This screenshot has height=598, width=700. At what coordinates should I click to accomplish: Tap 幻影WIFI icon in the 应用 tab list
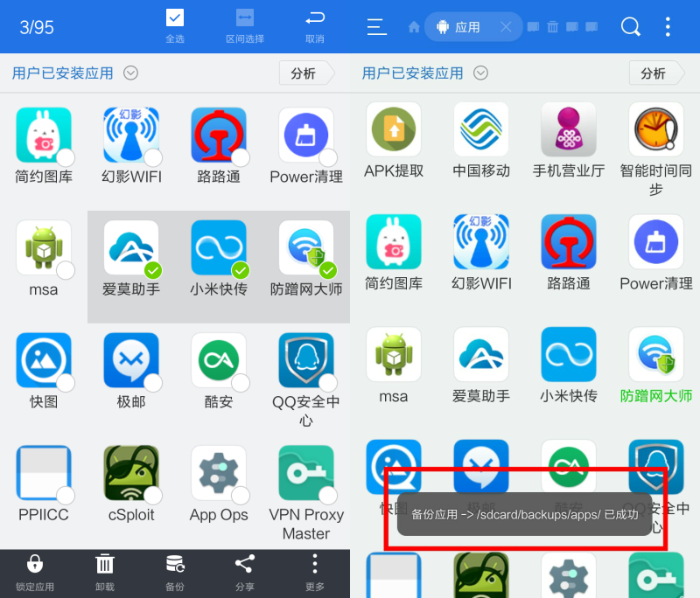coord(480,242)
